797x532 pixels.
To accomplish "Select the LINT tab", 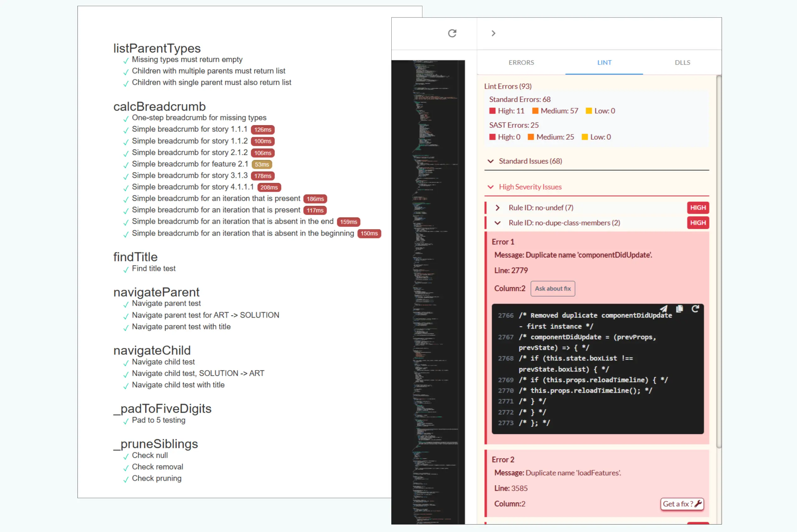I will click(x=604, y=63).
